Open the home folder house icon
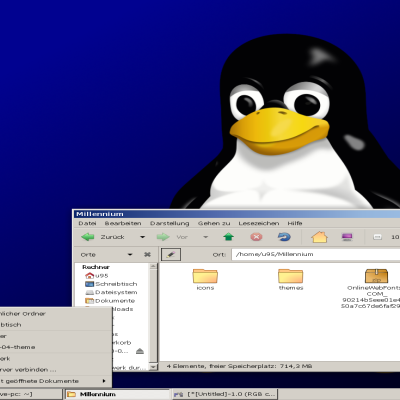This screenshot has height=400, width=400. point(319,237)
